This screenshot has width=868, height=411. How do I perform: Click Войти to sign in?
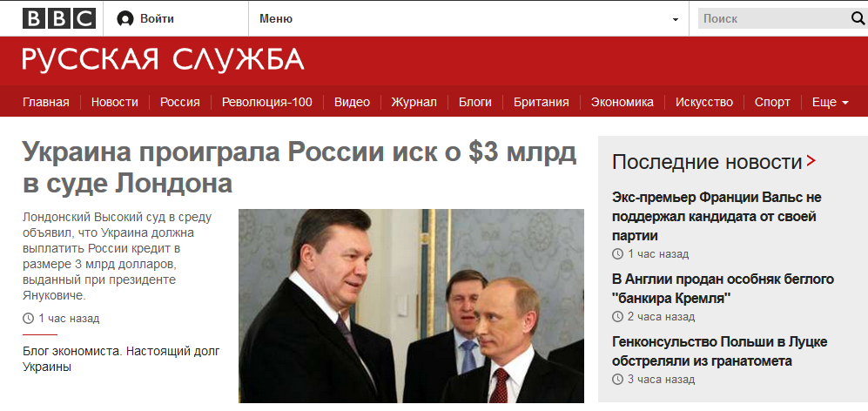coord(157,19)
